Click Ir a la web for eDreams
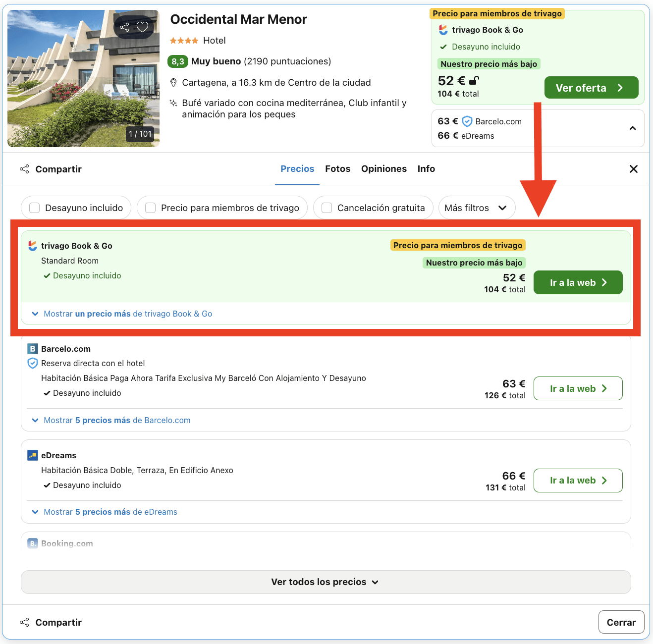Viewport: 653px width, 644px height. click(x=578, y=481)
